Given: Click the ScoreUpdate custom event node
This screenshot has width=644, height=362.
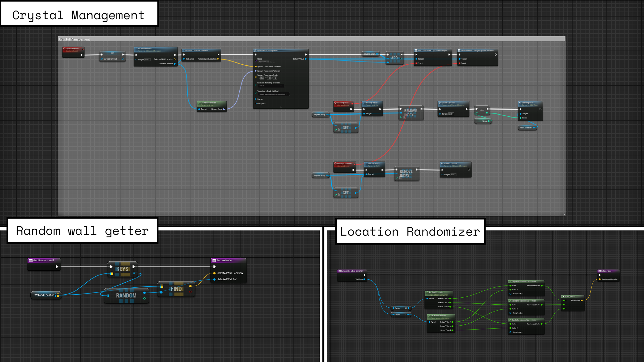Looking at the screenshot, I should pyautogui.click(x=344, y=106).
